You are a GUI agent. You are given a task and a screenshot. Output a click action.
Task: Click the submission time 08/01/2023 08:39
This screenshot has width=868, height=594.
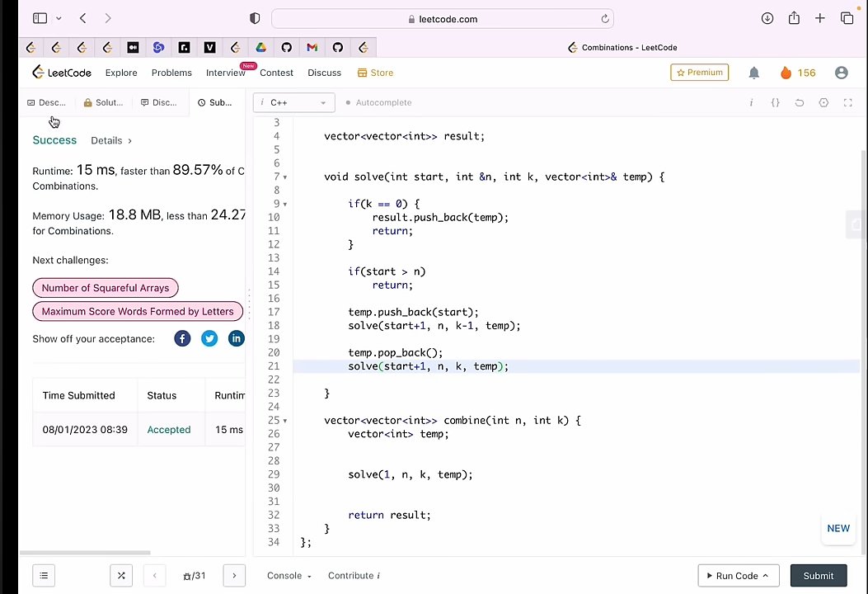tap(85, 430)
